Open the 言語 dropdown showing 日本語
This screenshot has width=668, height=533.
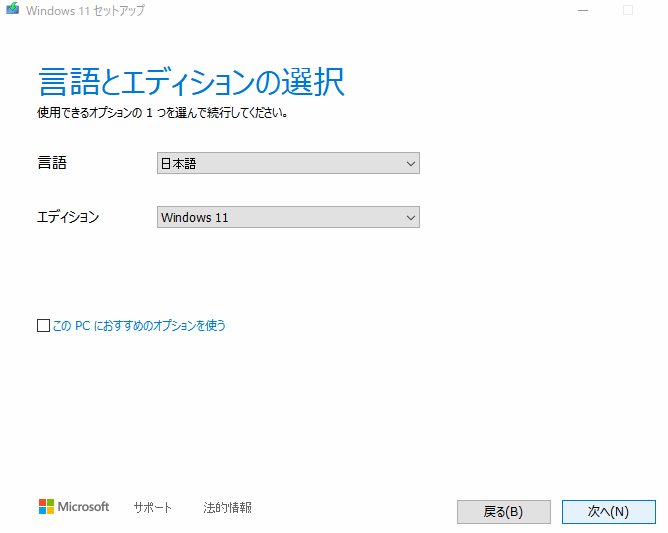pos(288,163)
